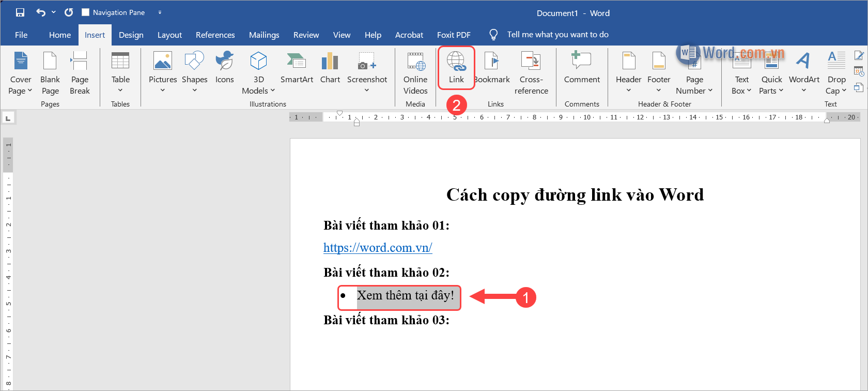The width and height of the screenshot is (868, 391).
Task: Click 'Bài viết tham khảo 01:' heading
Action: point(386,225)
